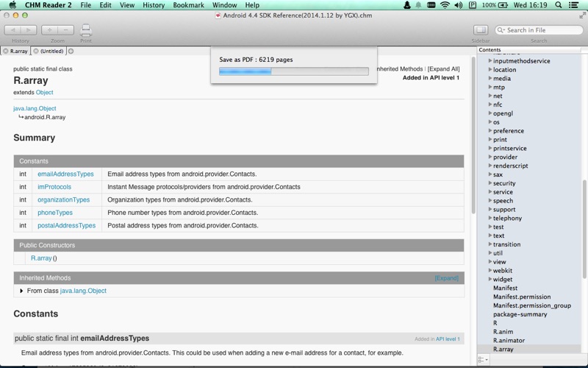Viewport: 588px width, 368px height.
Task: Expand the inputmethodservice tree node
Action: pyautogui.click(x=490, y=60)
